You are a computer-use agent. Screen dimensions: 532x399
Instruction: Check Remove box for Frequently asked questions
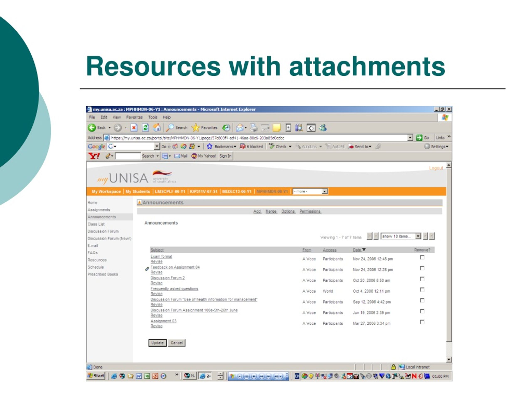pyautogui.click(x=422, y=290)
